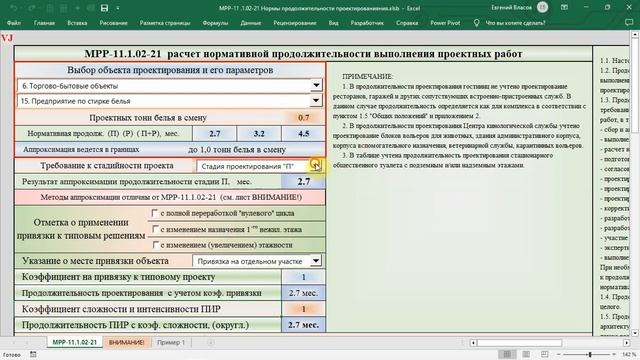This screenshot has height=360, width=640.
Task: Select normative duration cell 4.5
Action: click(303, 133)
